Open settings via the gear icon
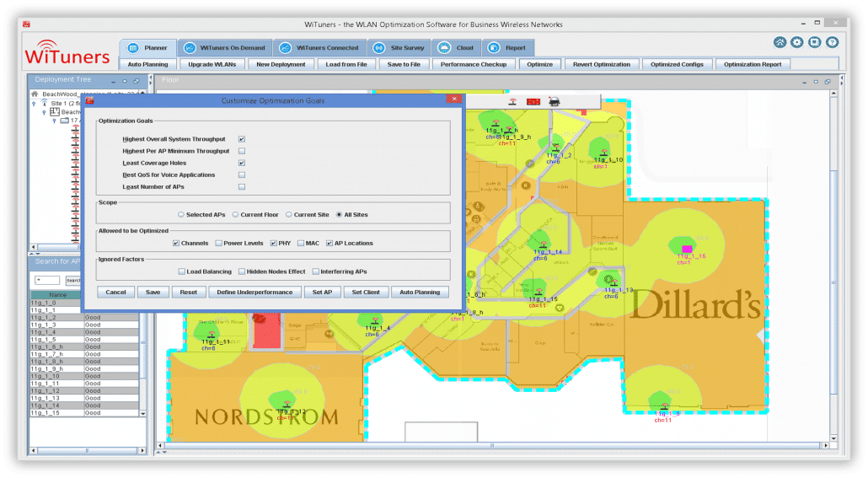 coord(796,43)
